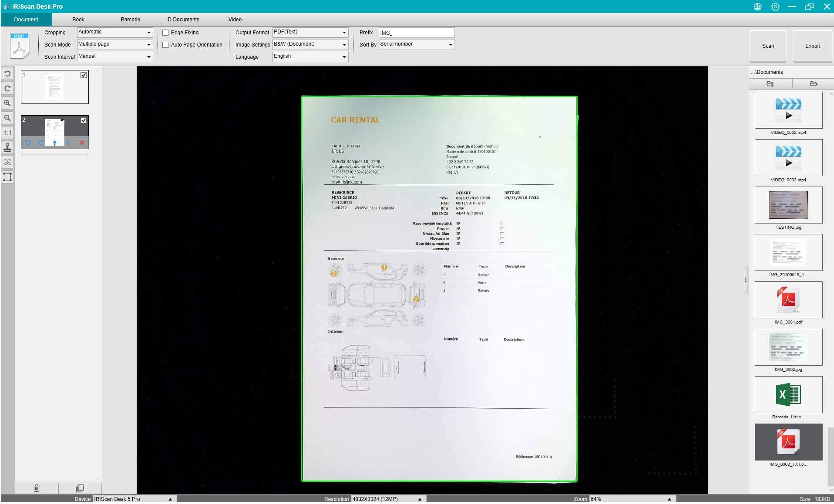The height and width of the screenshot is (504, 834).
Task: Switch to the ID Documents tab
Action: tap(182, 20)
